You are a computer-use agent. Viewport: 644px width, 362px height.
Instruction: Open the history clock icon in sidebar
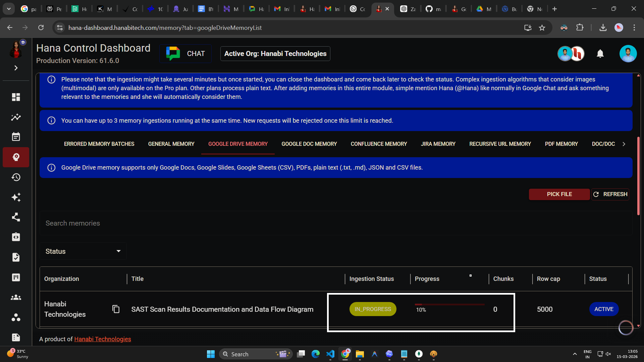point(16,177)
